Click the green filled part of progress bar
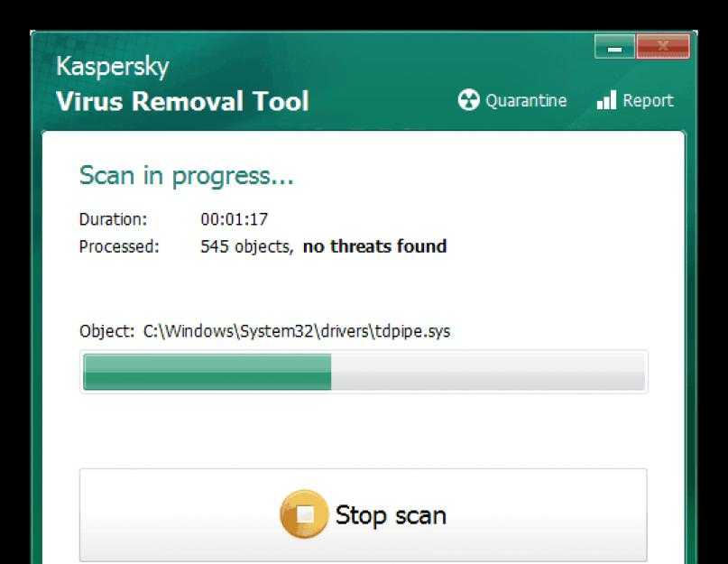 (x=207, y=372)
